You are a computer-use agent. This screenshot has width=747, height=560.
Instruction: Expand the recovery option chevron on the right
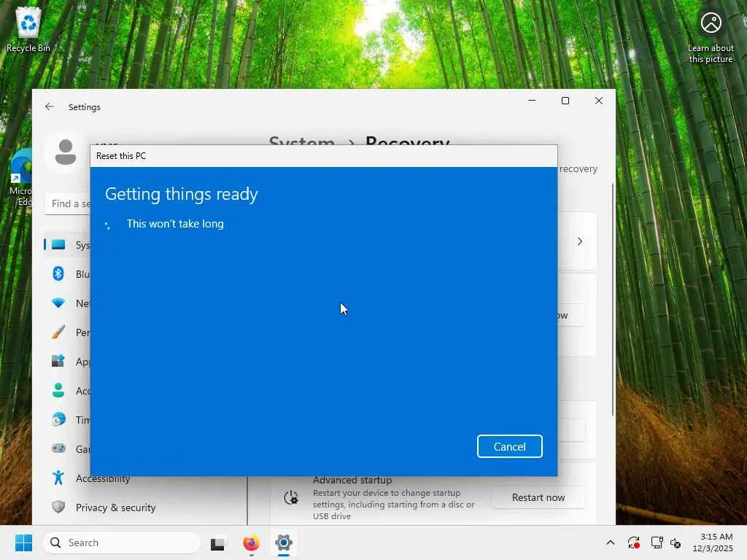pyautogui.click(x=580, y=241)
